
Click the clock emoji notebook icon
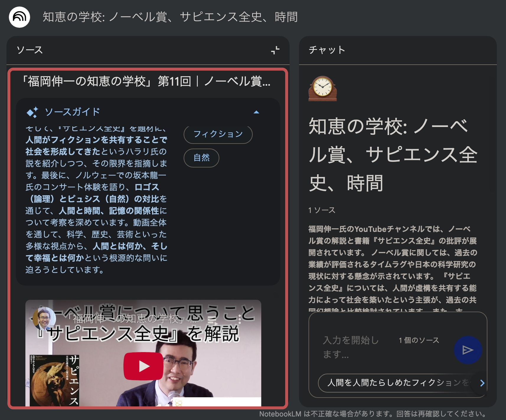323,89
